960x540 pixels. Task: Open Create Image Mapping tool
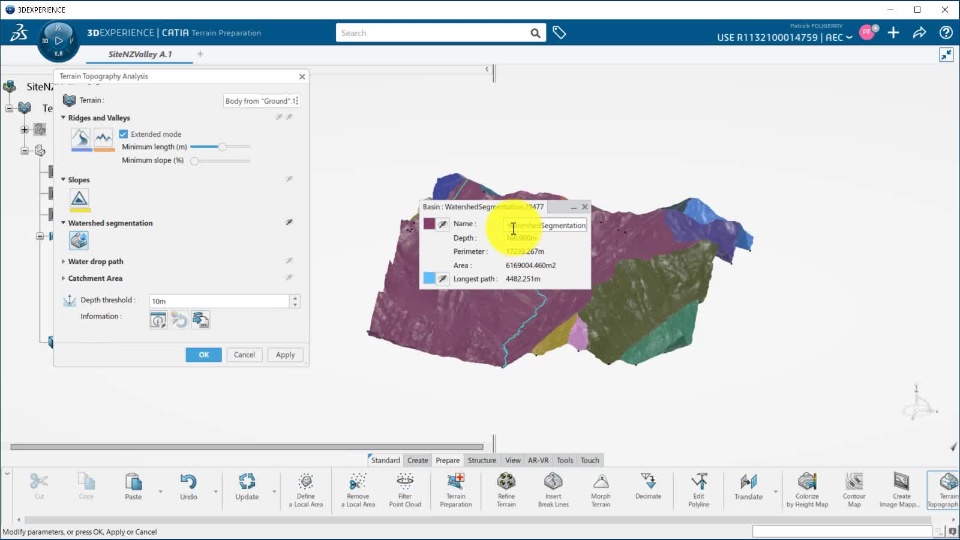click(901, 490)
